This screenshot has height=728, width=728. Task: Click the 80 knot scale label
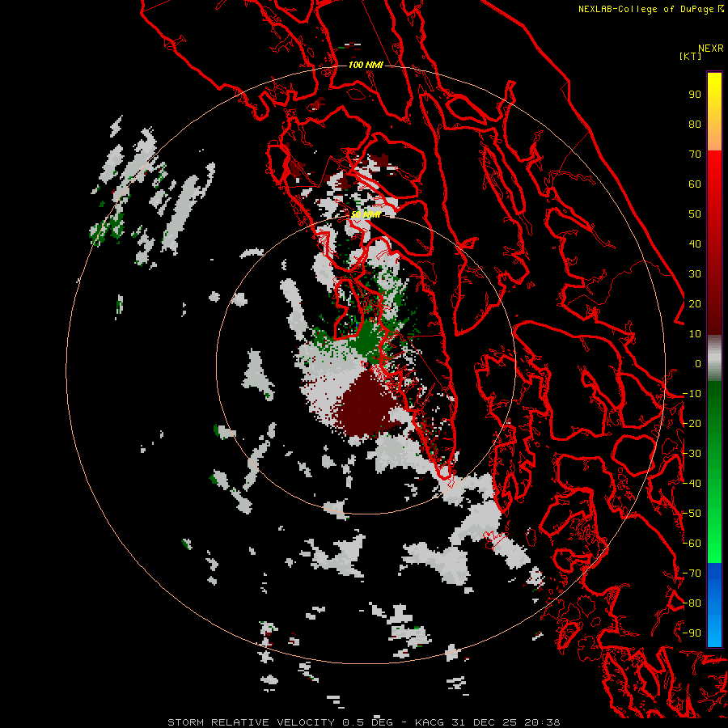[x=695, y=125]
